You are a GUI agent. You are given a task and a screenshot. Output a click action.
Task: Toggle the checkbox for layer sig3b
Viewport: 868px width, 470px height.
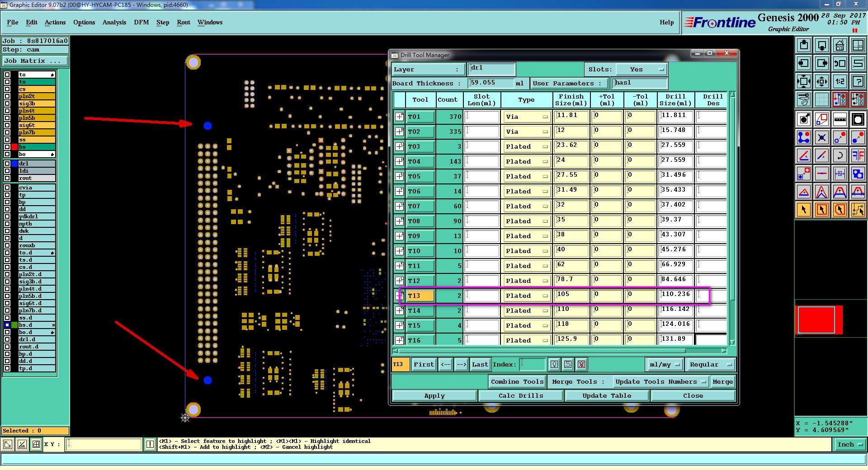(7, 103)
